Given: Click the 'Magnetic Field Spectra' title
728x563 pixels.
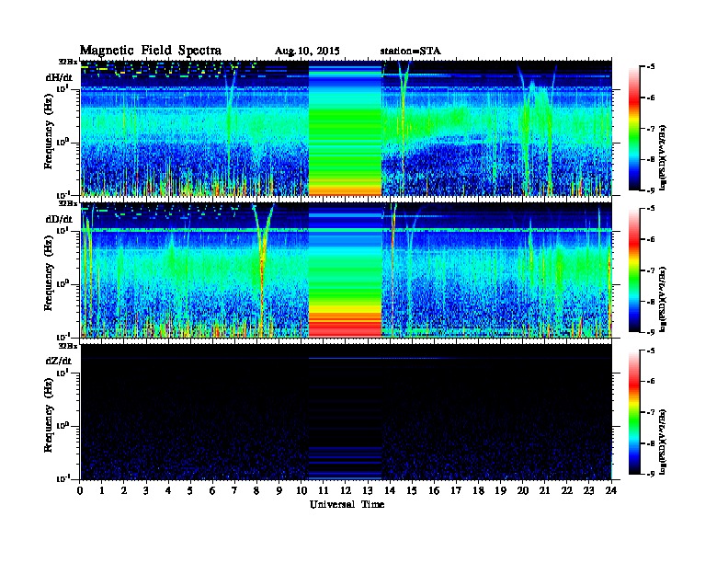Looking at the screenshot, I should click(151, 51).
